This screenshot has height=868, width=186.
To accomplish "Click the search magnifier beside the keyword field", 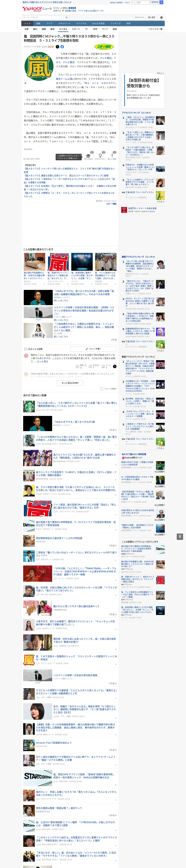I will pos(66,17).
